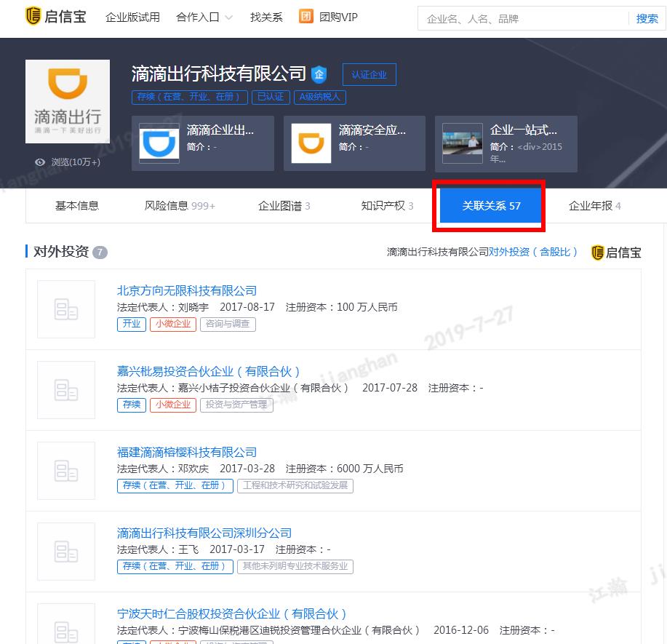The height and width of the screenshot is (644, 667).
Task: Click the orange Didi logo of 滴滴安全应...
Action: tap(311, 143)
